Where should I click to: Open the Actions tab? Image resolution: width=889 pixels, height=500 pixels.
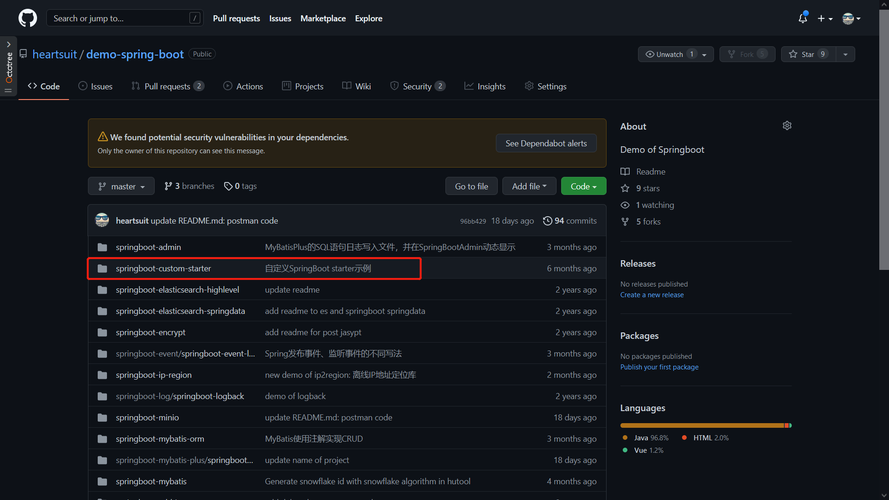click(x=243, y=86)
